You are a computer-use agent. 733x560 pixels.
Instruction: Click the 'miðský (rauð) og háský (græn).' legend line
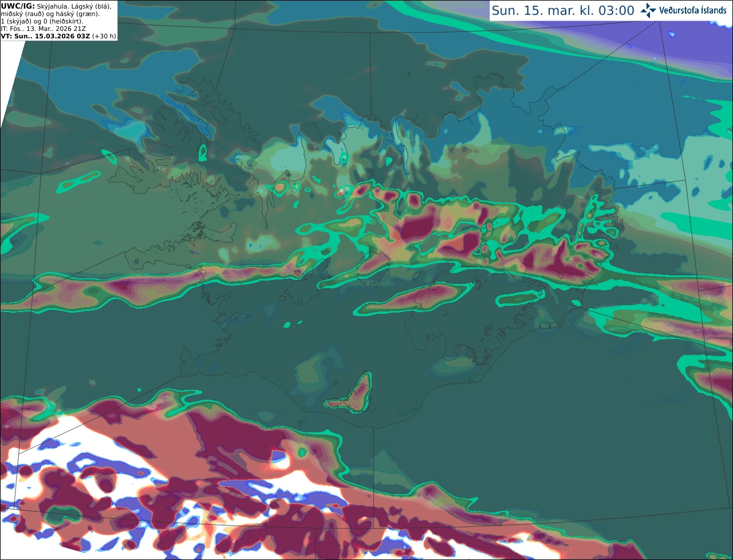click(x=50, y=14)
